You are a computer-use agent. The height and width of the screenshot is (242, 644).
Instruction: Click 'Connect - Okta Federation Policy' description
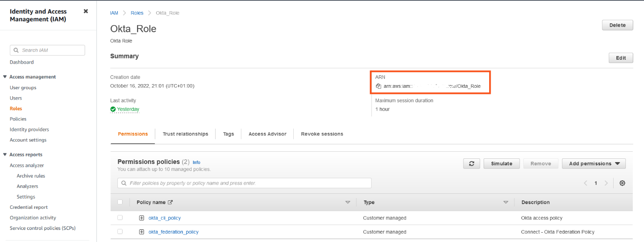pos(558,232)
